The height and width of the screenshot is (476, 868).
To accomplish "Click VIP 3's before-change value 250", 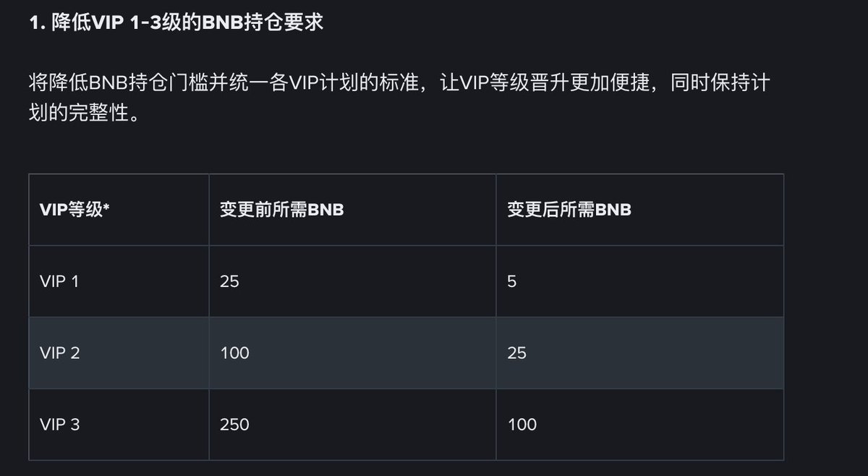I will click(234, 425).
